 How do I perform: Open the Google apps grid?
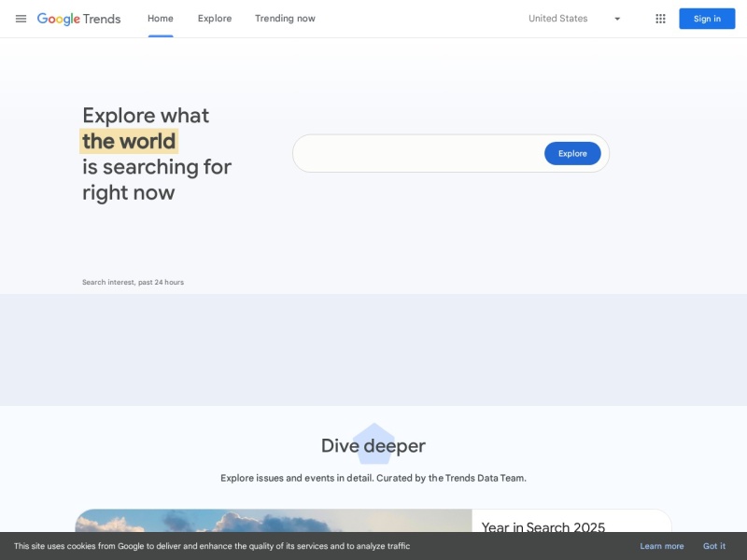[660, 19]
